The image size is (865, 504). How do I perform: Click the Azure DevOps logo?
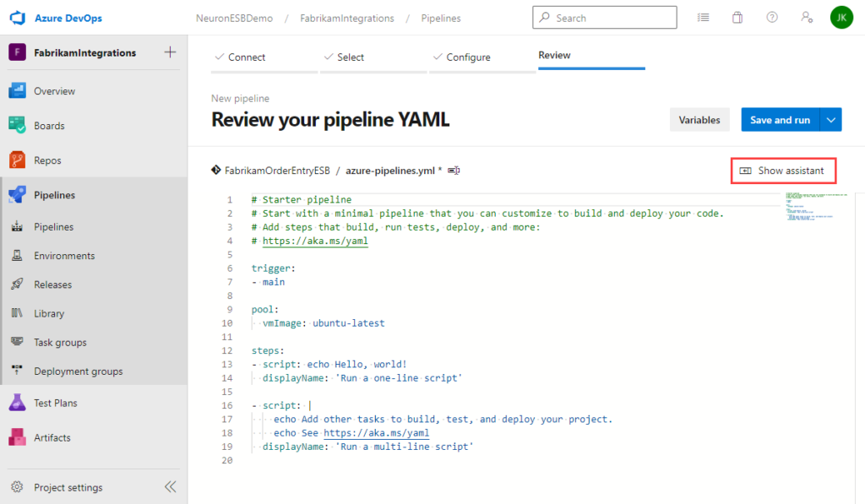click(18, 16)
